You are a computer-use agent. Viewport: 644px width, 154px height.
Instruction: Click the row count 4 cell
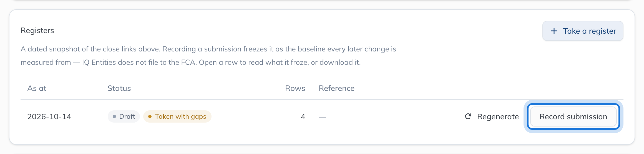pos(303,116)
